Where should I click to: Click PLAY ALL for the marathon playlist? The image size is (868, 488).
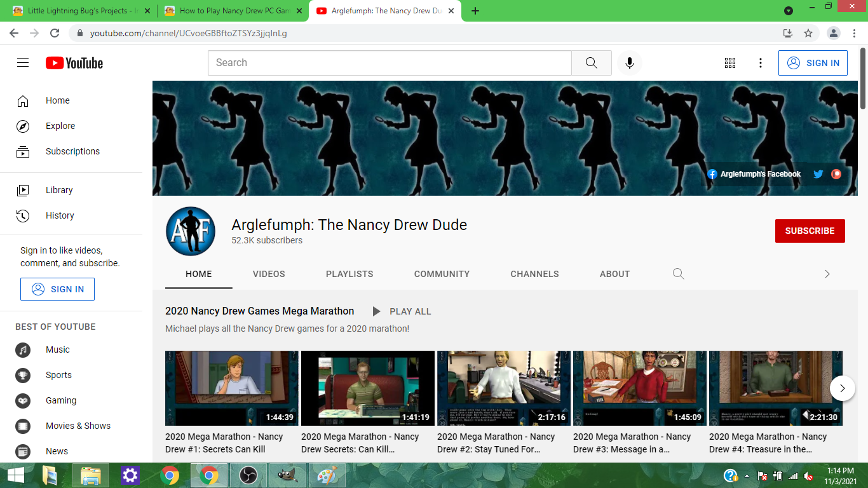(402, 311)
